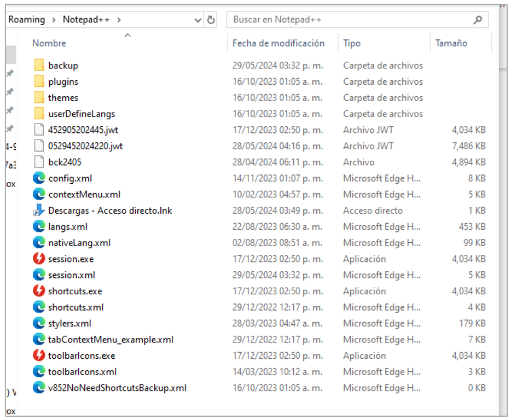The height and width of the screenshot is (420, 511).
Task: Click the Edge icon for session.xml
Action: 39,275
